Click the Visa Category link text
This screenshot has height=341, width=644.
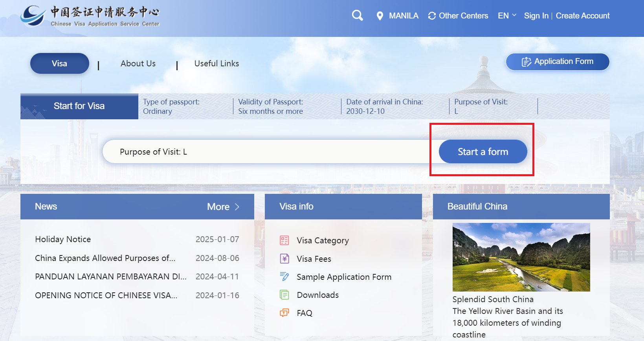tap(323, 241)
